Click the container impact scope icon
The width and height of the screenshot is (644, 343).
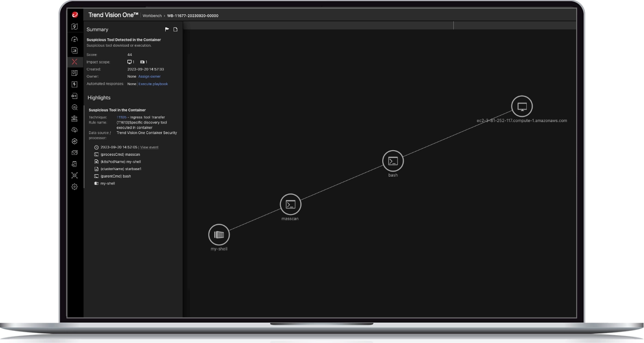pyautogui.click(x=143, y=62)
